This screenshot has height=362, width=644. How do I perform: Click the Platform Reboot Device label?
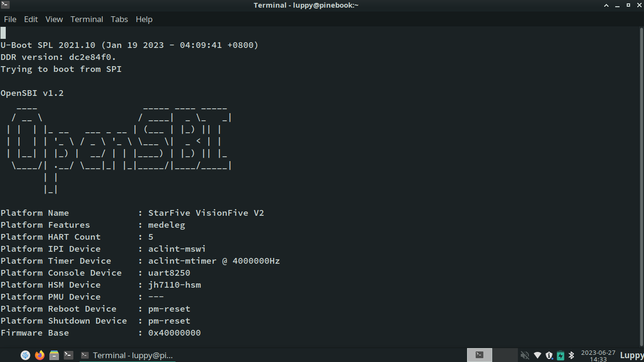(59, 309)
